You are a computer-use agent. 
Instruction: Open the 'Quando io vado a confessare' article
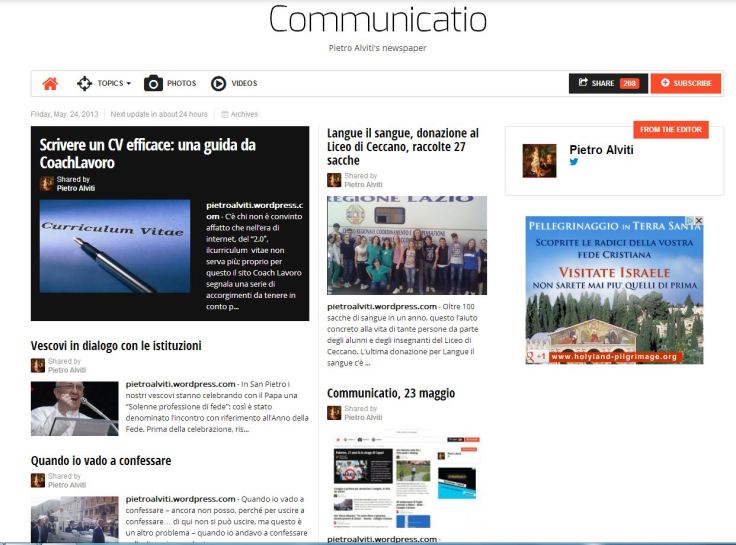pyautogui.click(x=101, y=460)
